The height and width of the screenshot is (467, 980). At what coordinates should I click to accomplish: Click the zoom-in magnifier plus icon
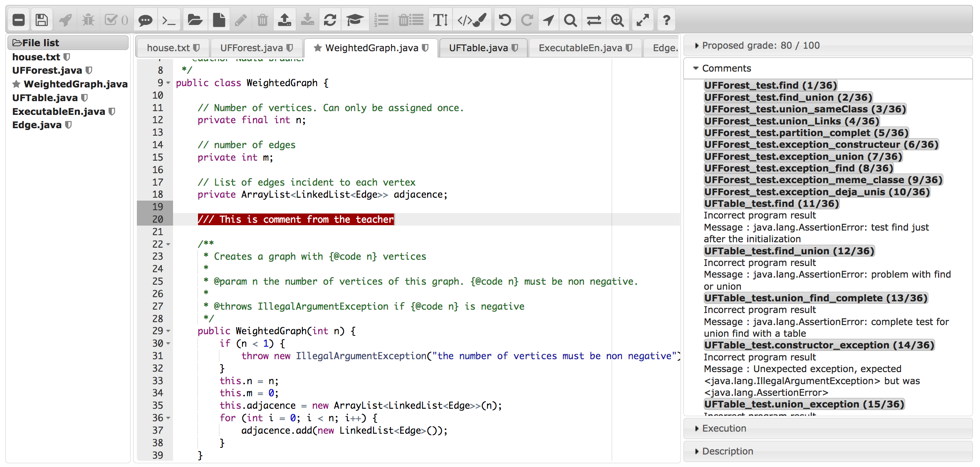coord(617,20)
